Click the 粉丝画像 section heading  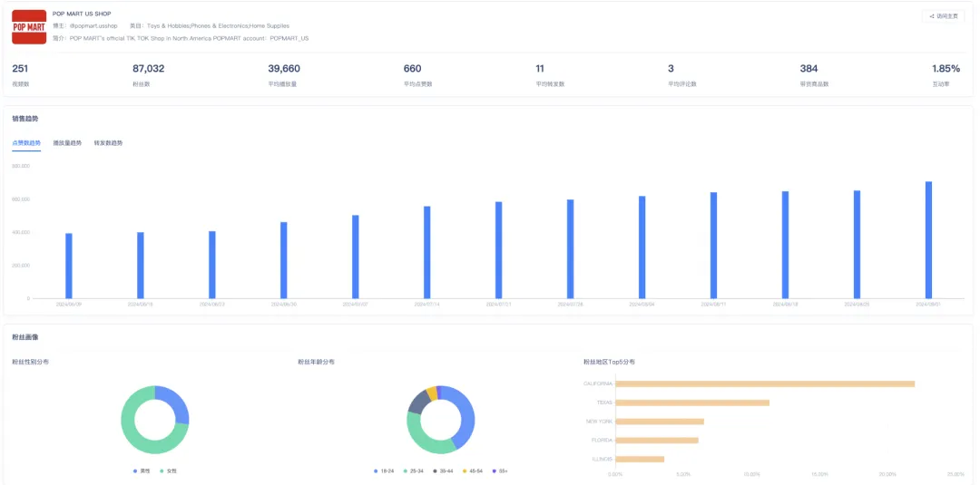coord(25,337)
